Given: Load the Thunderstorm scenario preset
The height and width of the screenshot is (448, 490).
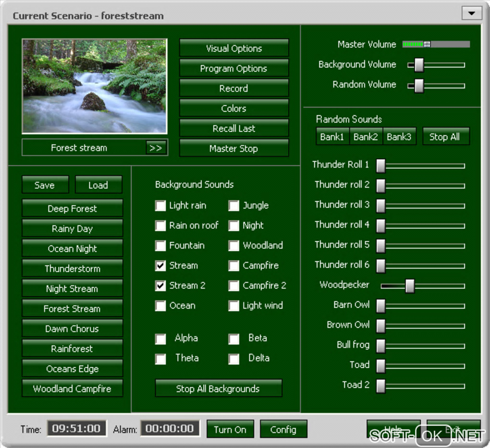Looking at the screenshot, I should coord(72,268).
